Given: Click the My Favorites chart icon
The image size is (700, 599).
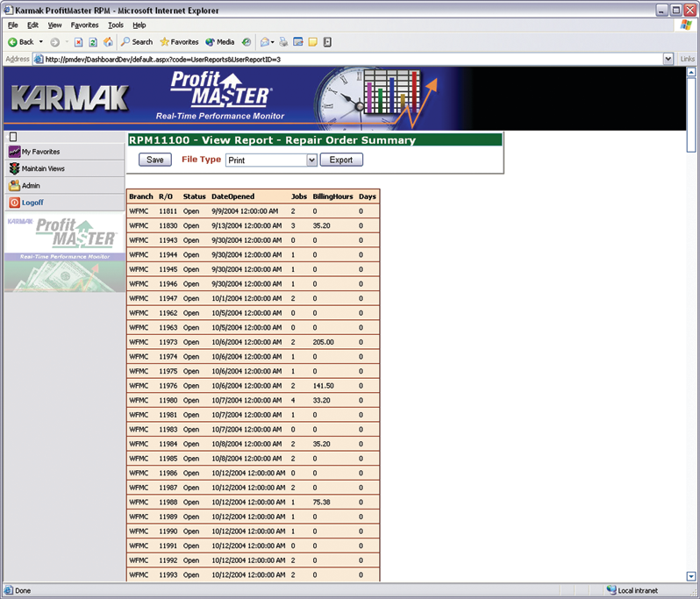Looking at the screenshot, I should coord(14,152).
